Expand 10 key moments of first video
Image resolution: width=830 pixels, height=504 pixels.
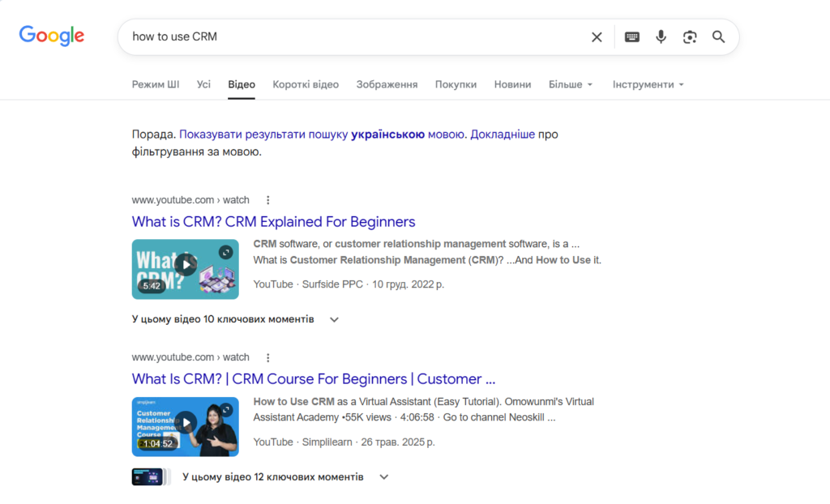[334, 319]
